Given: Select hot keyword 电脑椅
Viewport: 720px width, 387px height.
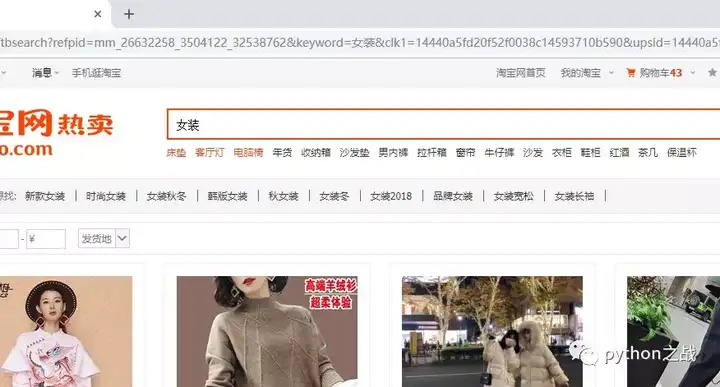Looking at the screenshot, I should pyautogui.click(x=248, y=152).
